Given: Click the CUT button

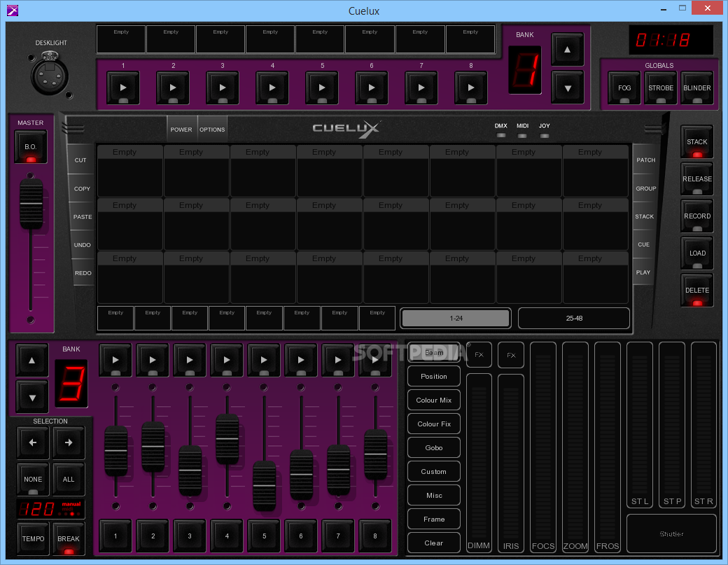Looking at the screenshot, I should [x=80, y=160].
